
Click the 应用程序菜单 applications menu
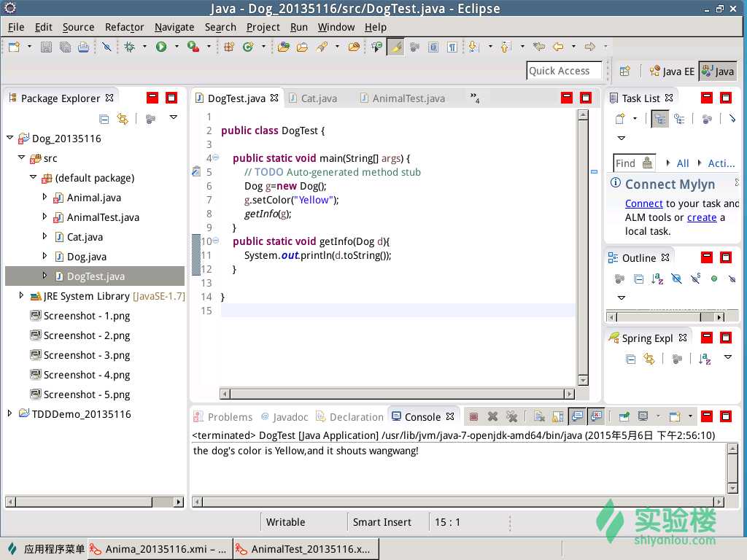45,549
